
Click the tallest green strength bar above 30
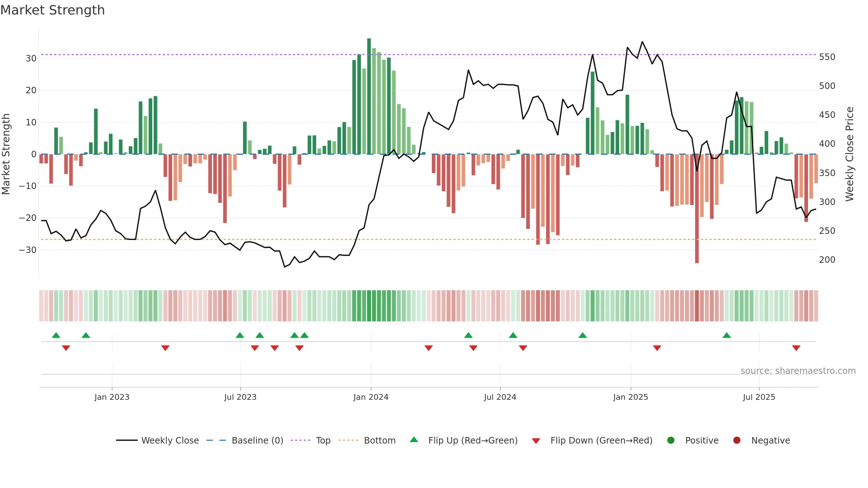click(369, 96)
